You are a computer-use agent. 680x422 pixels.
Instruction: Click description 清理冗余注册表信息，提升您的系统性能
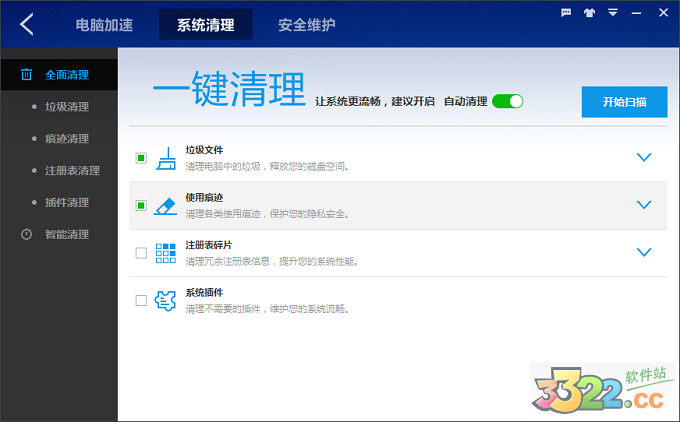point(272,262)
